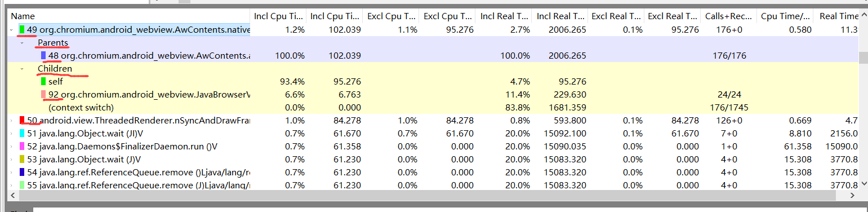Image resolution: width=868 pixels, height=212 pixels.
Task: Sort by the Real Time column header
Action: point(836,16)
